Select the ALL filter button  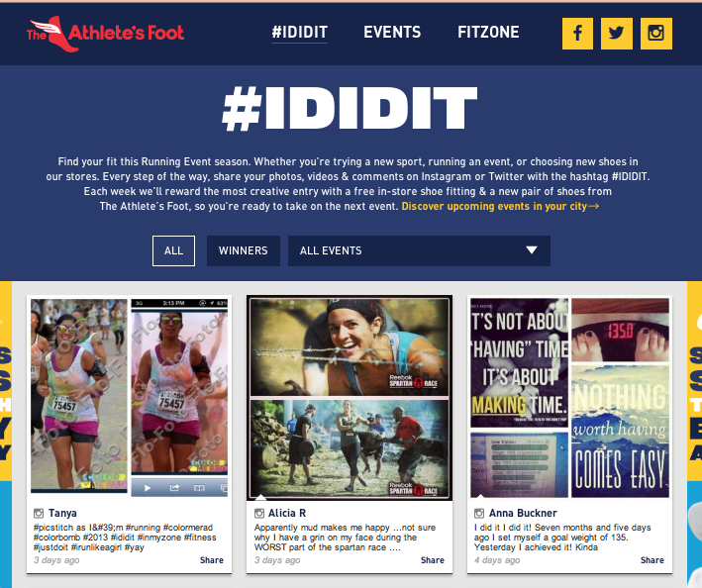173,250
